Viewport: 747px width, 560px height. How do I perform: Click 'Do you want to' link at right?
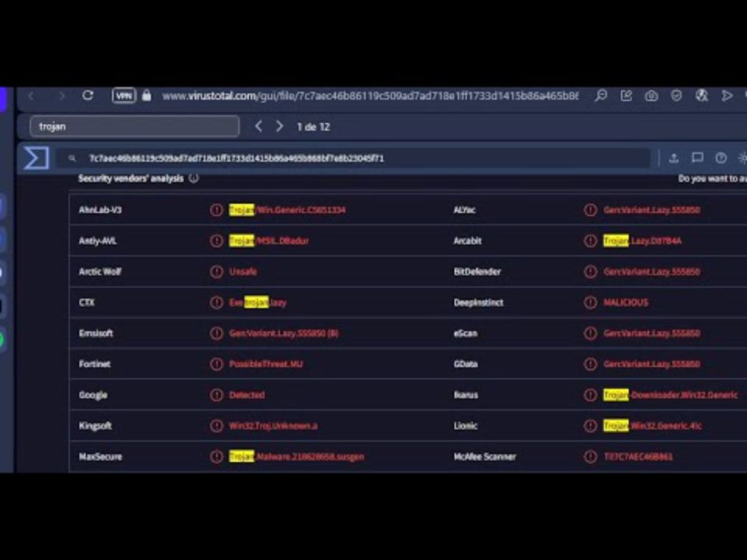click(x=712, y=178)
